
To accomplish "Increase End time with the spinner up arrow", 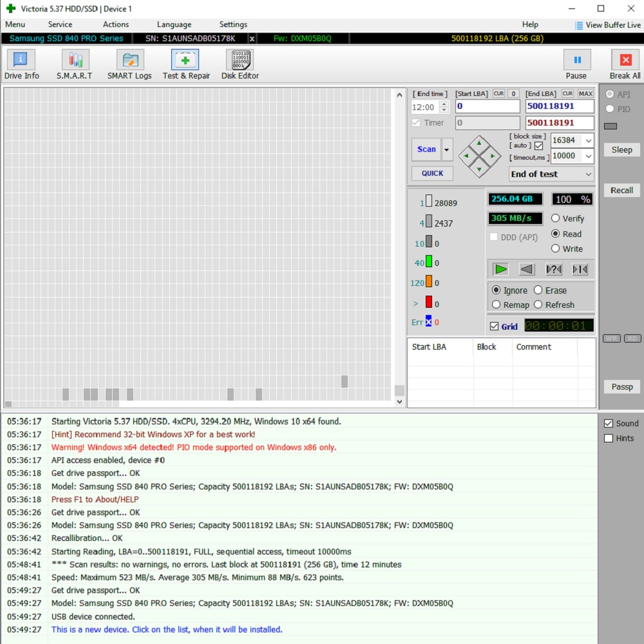I will pos(444,104).
